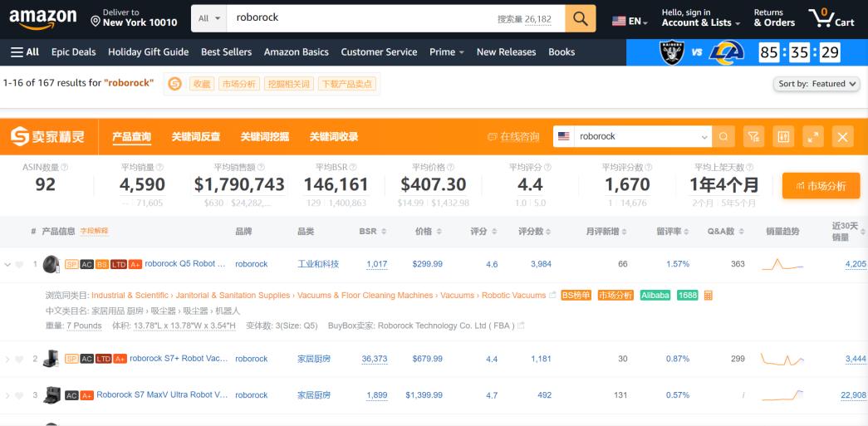Click the Deliver to location pin
The image size is (868, 426).
(x=96, y=22)
